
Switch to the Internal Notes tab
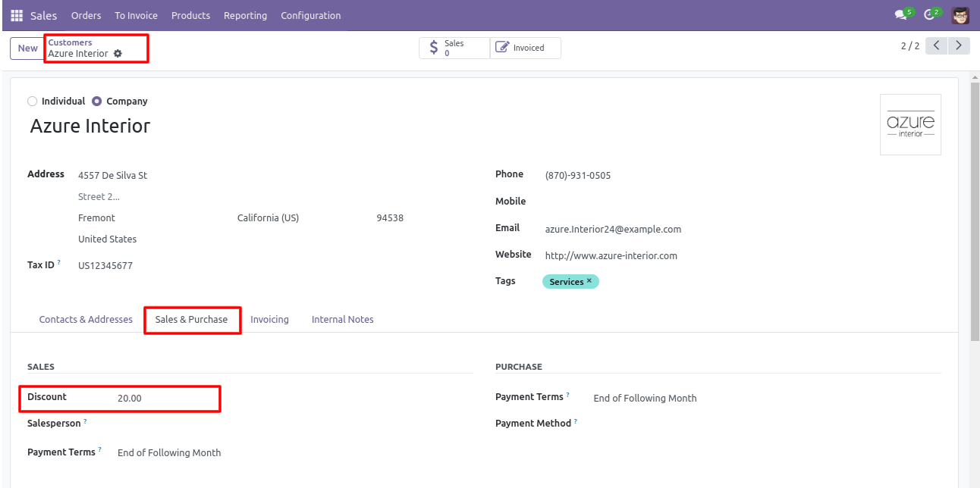[343, 320]
